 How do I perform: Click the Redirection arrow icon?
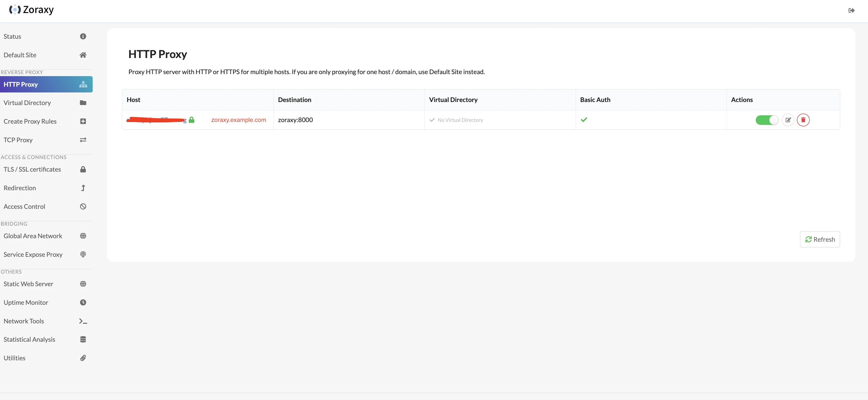point(83,188)
